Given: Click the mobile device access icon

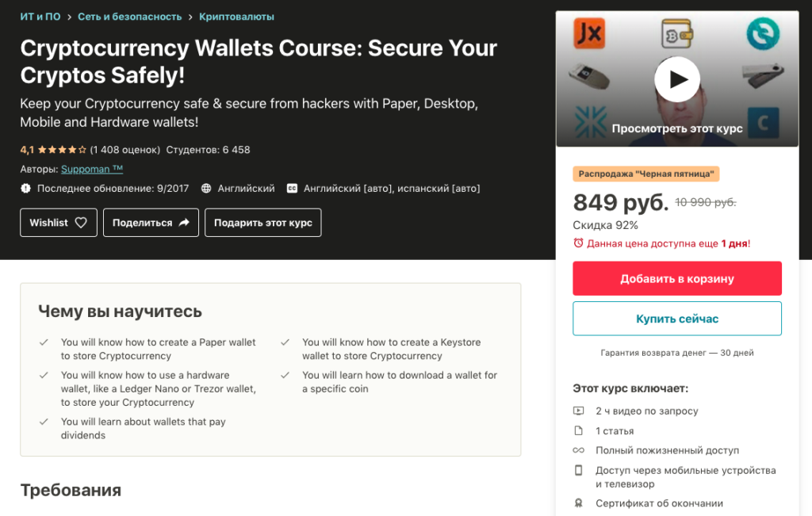Looking at the screenshot, I should click(578, 471).
